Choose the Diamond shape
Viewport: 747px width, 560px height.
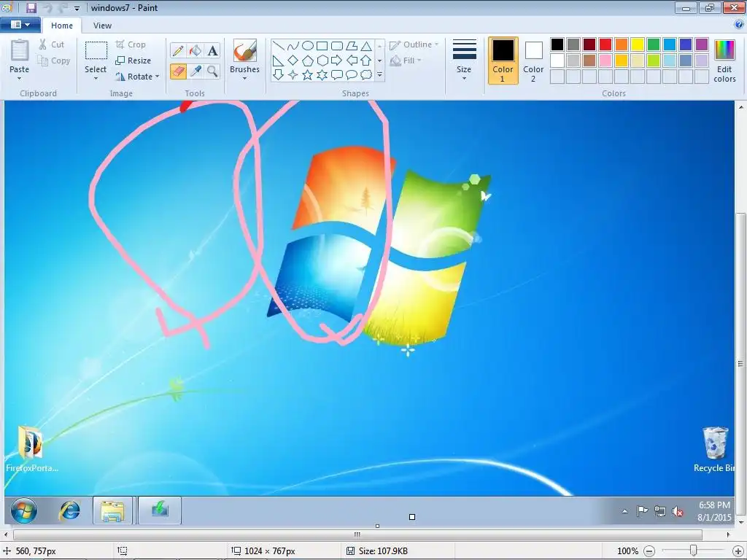293,61
